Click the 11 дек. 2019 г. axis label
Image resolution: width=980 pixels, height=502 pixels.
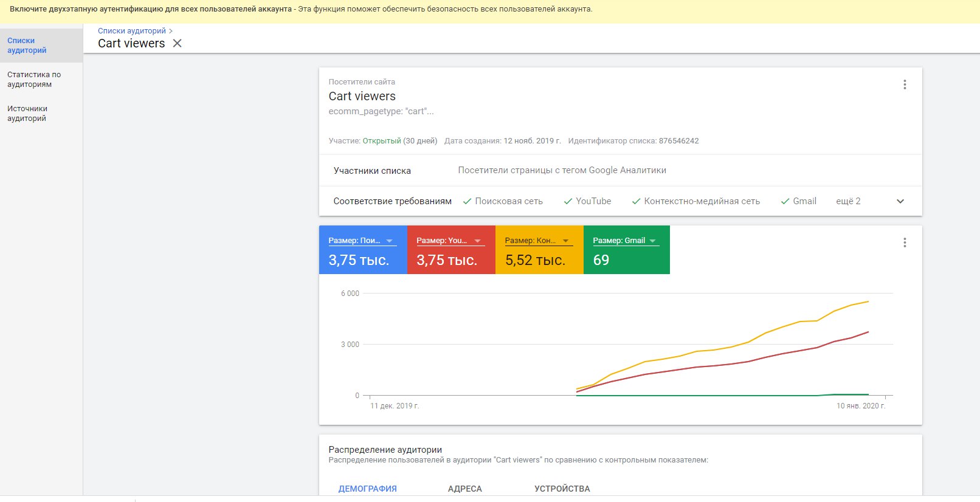tap(395, 405)
